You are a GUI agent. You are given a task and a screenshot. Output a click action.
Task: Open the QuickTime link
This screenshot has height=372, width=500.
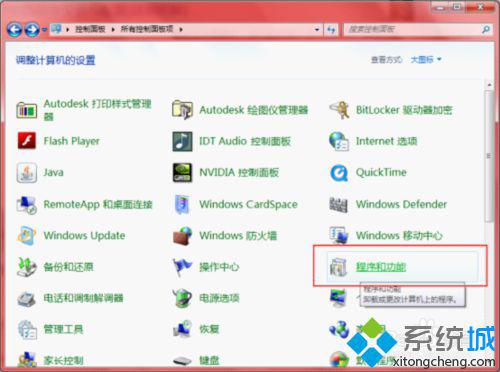(381, 173)
